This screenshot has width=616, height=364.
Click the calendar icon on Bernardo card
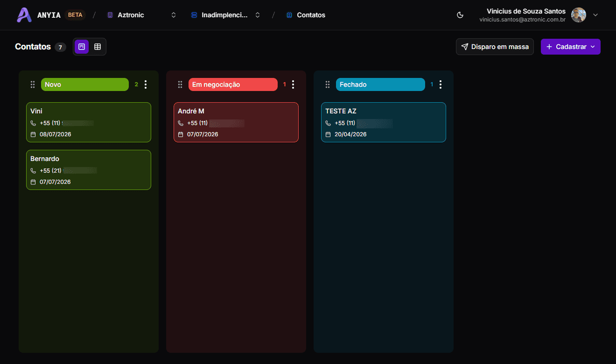pyautogui.click(x=33, y=182)
